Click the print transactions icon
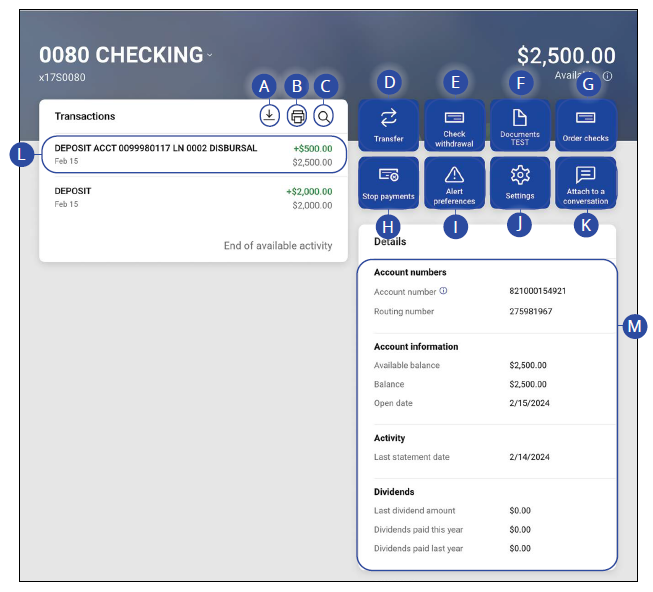Viewport: 653px width, 592px height. (x=296, y=116)
